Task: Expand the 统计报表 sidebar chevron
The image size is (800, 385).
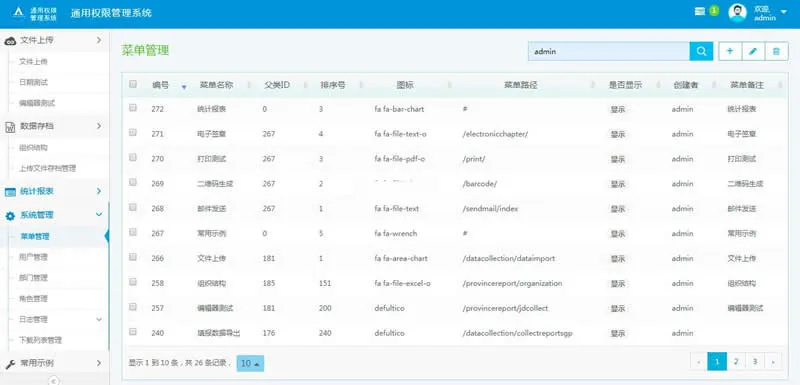Action: 99,191
